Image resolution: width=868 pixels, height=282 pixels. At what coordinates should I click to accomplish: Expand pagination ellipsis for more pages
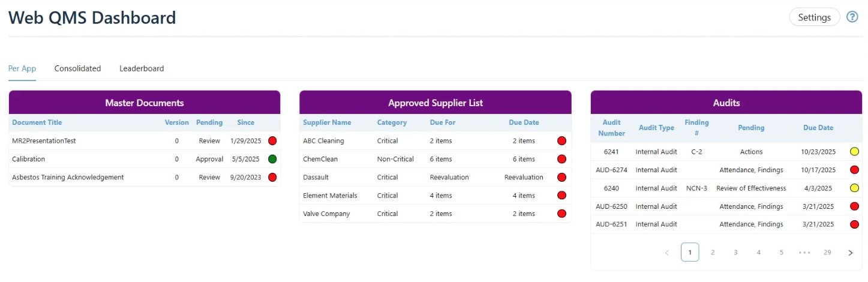point(804,253)
